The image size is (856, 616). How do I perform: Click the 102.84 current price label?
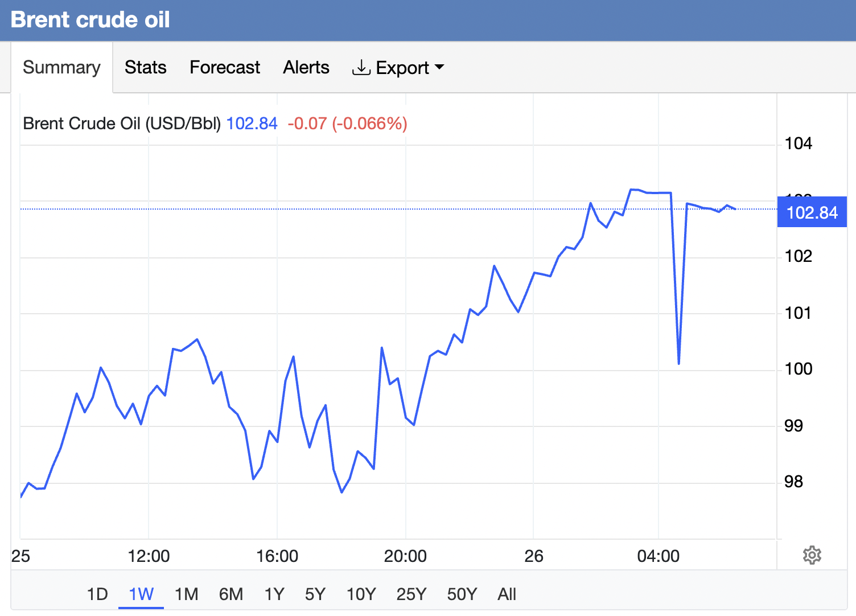(x=812, y=212)
